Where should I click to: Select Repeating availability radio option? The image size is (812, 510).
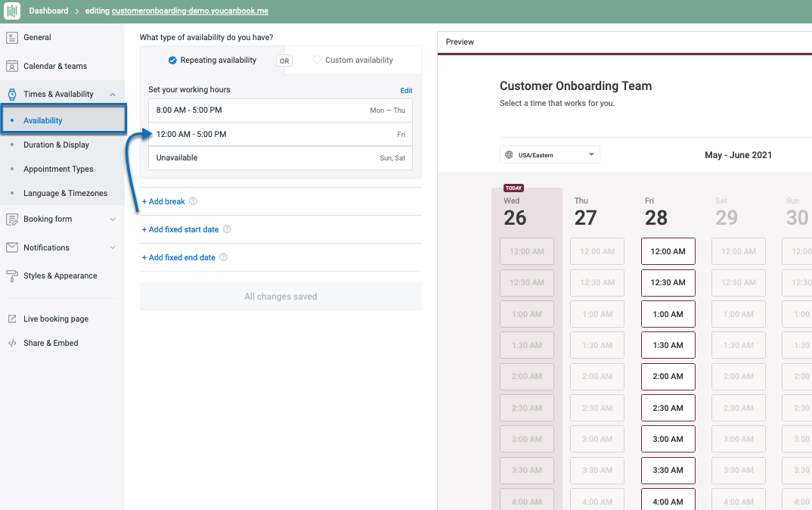(x=172, y=60)
